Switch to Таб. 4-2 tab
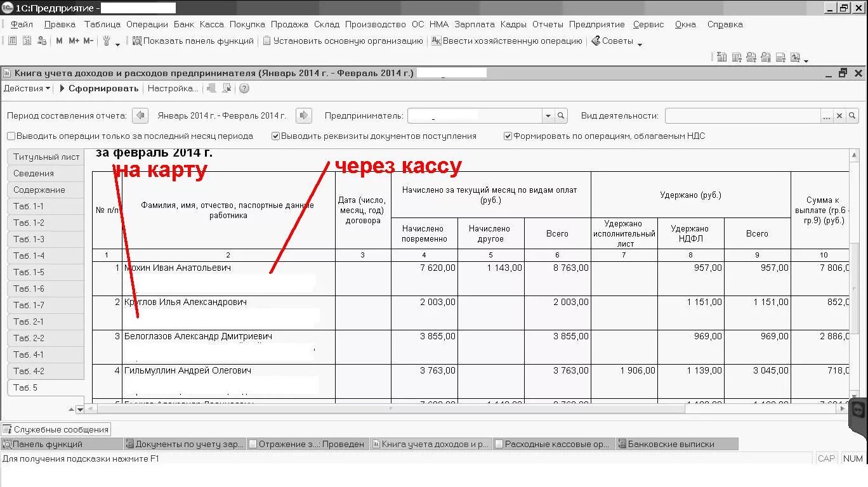This screenshot has height=487, width=868. 46,371
